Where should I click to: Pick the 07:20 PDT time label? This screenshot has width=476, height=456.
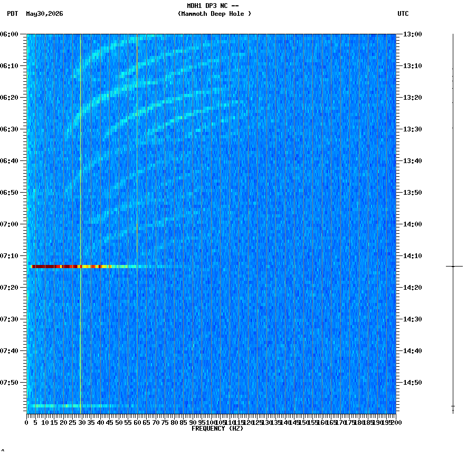(9, 288)
